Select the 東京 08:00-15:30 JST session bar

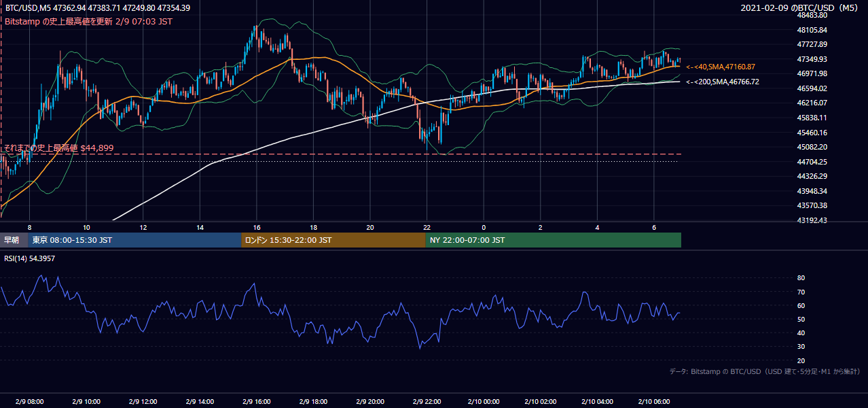coord(135,240)
